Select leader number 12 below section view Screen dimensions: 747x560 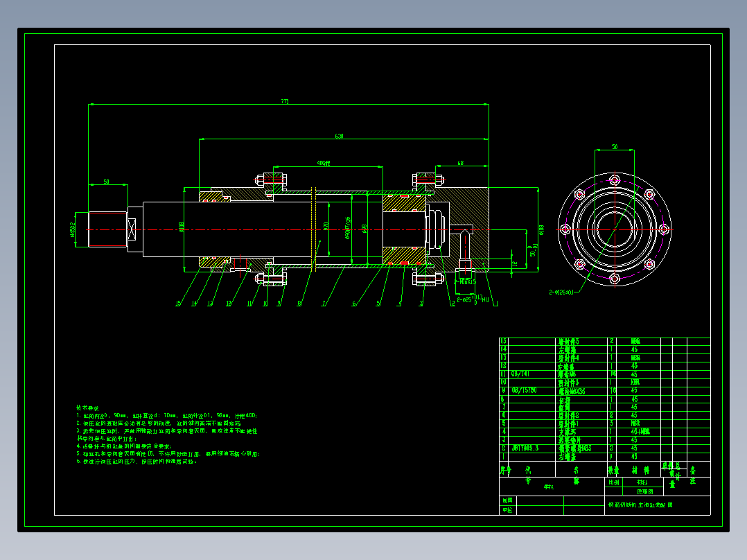point(228,304)
